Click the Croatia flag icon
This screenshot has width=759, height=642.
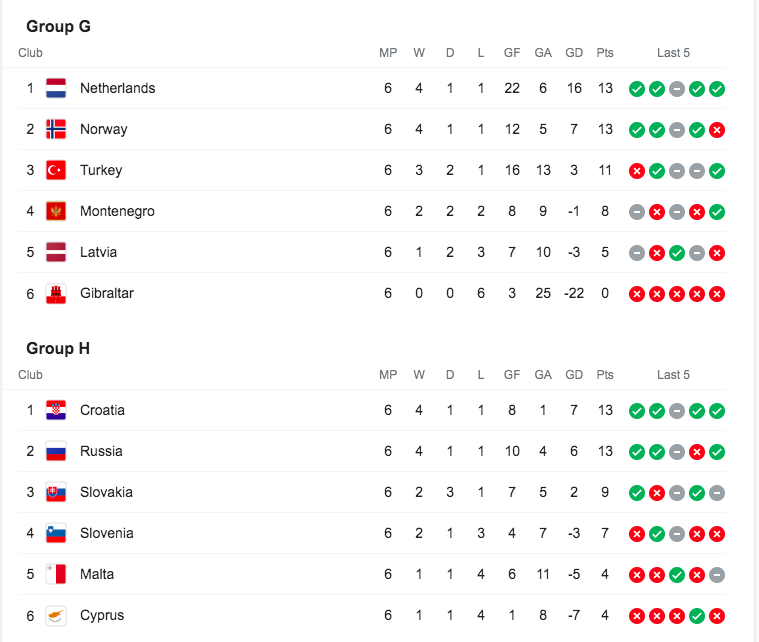click(56, 410)
